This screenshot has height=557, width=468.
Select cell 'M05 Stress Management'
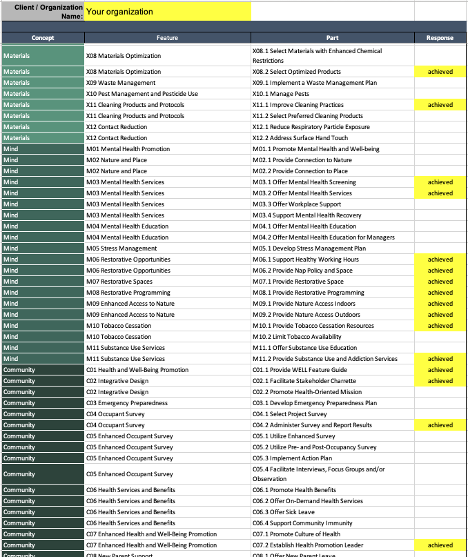click(x=167, y=248)
